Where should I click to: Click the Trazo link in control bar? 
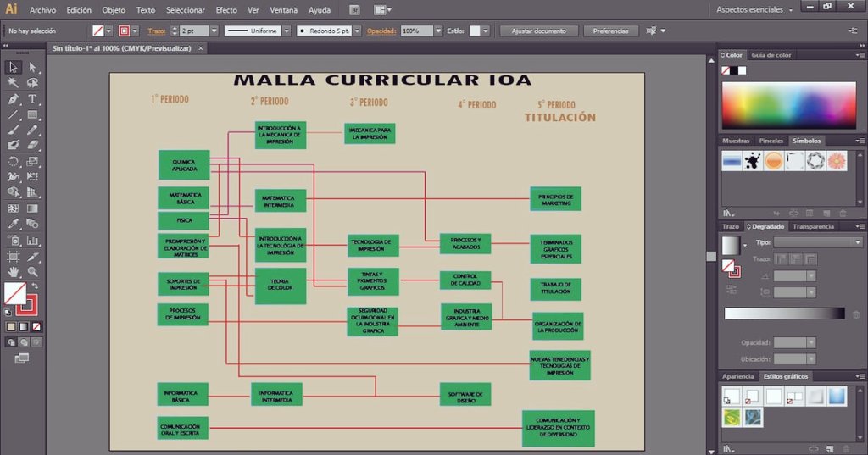[157, 31]
